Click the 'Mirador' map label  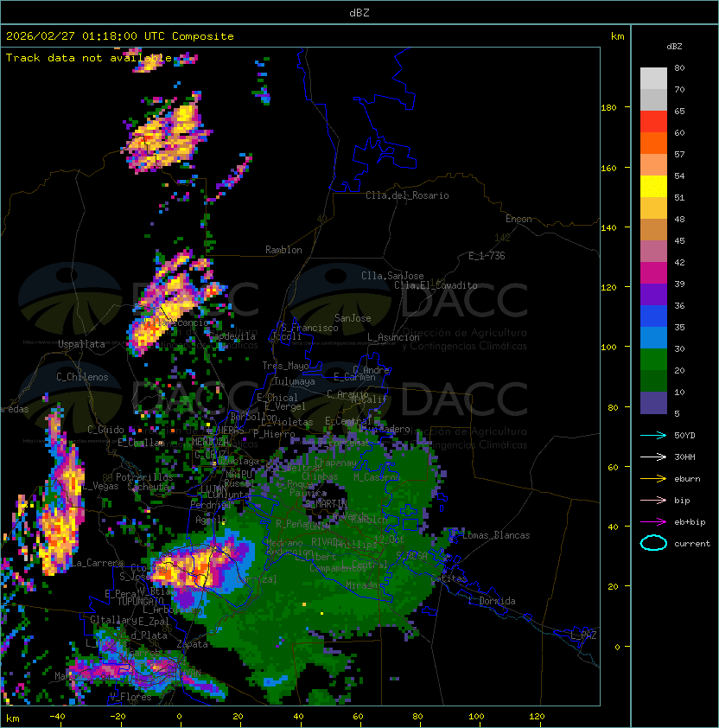coord(365,585)
